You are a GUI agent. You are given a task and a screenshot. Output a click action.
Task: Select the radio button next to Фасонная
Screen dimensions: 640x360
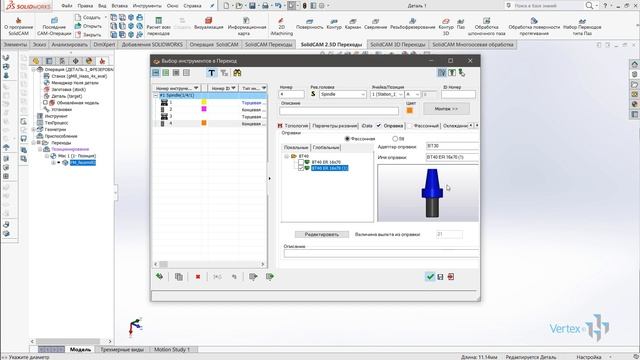(395, 139)
